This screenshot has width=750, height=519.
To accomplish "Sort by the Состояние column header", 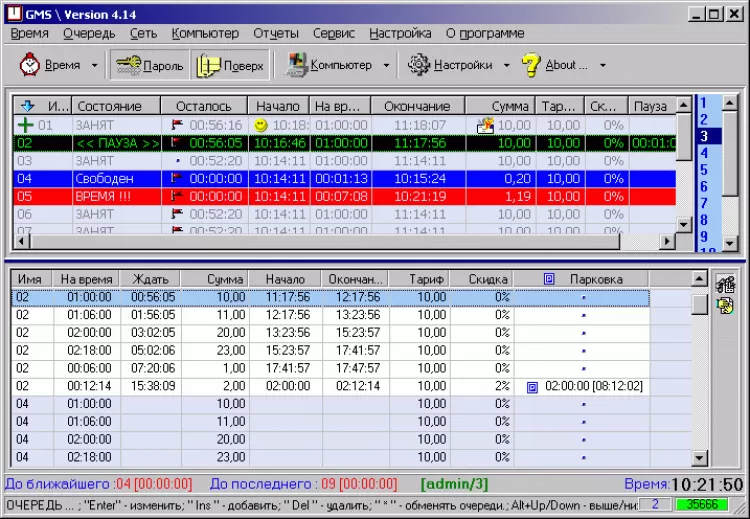I will [109, 106].
